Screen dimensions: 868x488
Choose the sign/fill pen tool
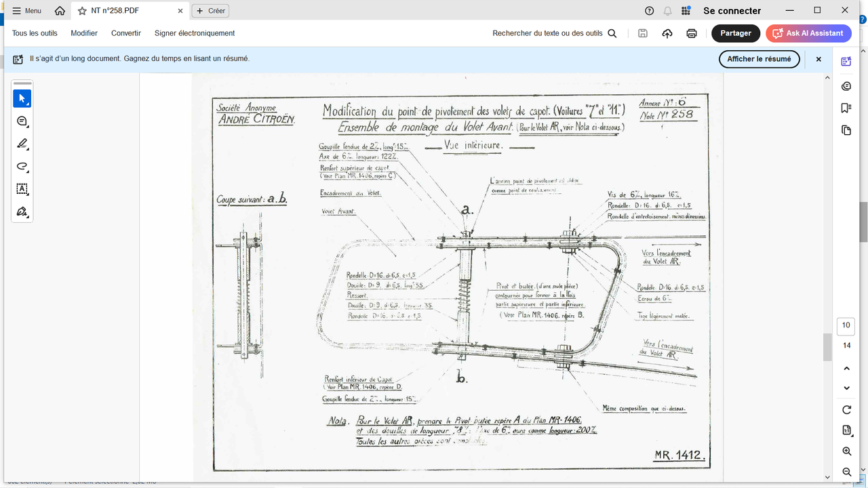tap(22, 211)
